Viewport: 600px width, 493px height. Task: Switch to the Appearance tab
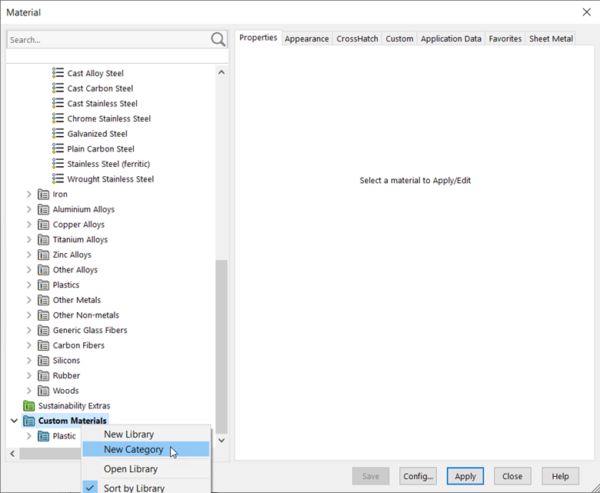coord(307,39)
